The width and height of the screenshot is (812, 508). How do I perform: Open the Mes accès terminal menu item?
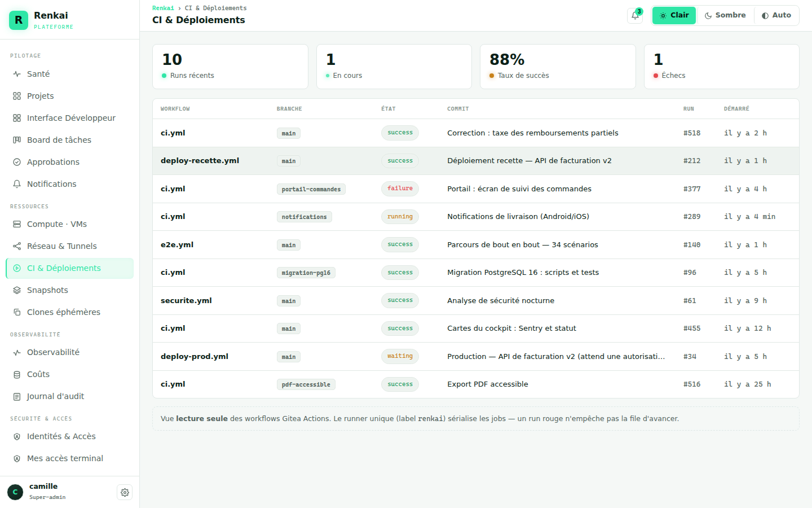[x=69, y=458]
